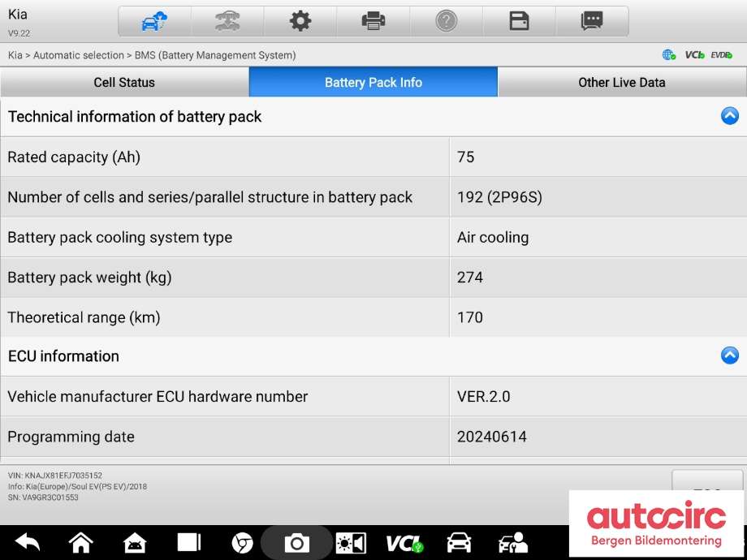Show recent apps with the square icon
The height and width of the screenshot is (560, 747).
(x=189, y=542)
